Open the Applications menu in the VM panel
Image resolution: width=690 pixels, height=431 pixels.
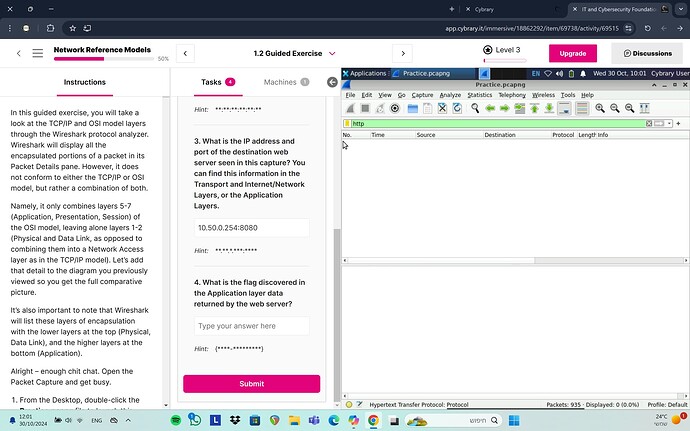coord(366,73)
